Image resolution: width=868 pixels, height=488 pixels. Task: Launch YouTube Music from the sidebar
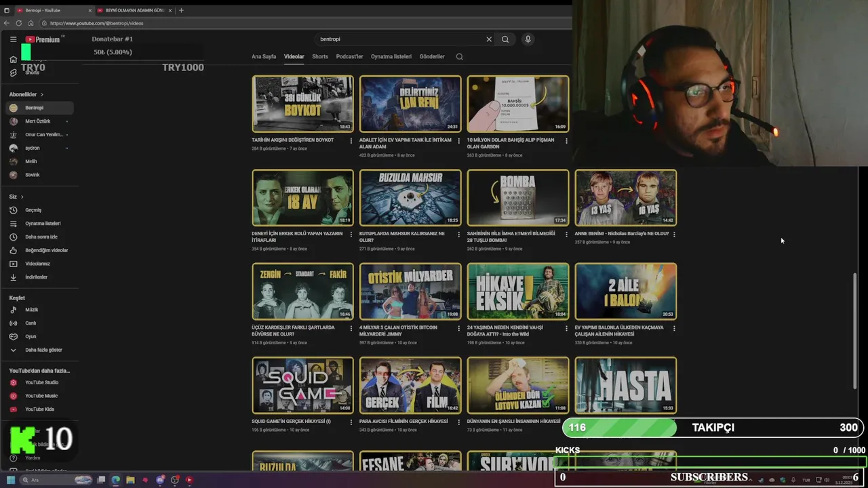[x=41, y=396]
